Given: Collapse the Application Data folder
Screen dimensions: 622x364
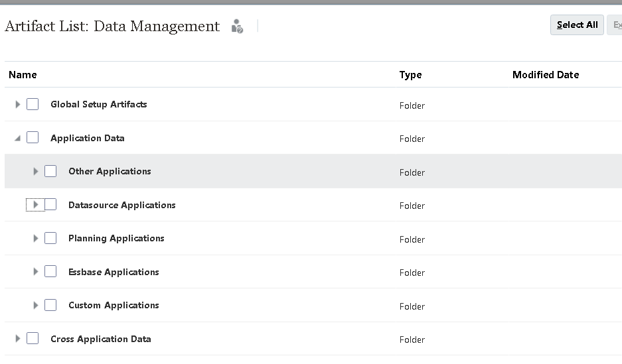Looking at the screenshot, I should coord(17,138).
